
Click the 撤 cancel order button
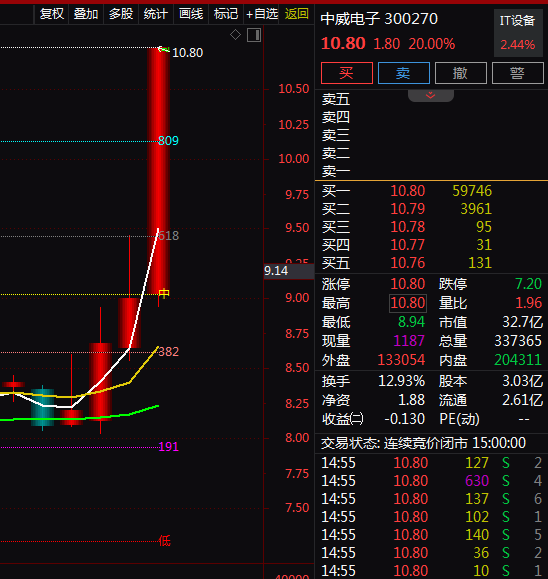[460, 73]
